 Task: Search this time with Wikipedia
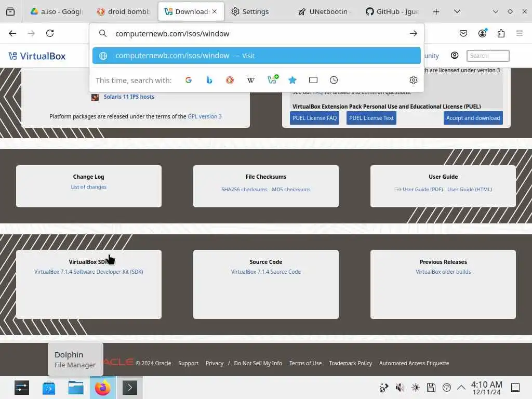251,80
